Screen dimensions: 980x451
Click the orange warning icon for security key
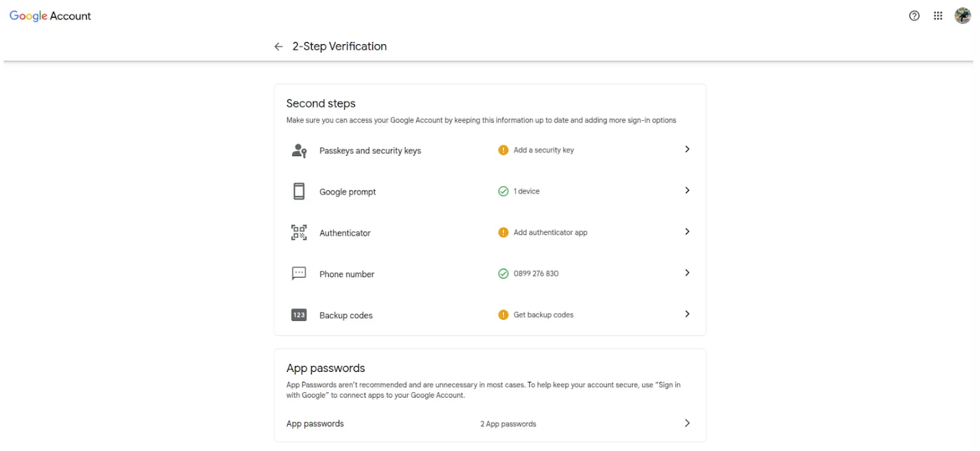point(503,150)
